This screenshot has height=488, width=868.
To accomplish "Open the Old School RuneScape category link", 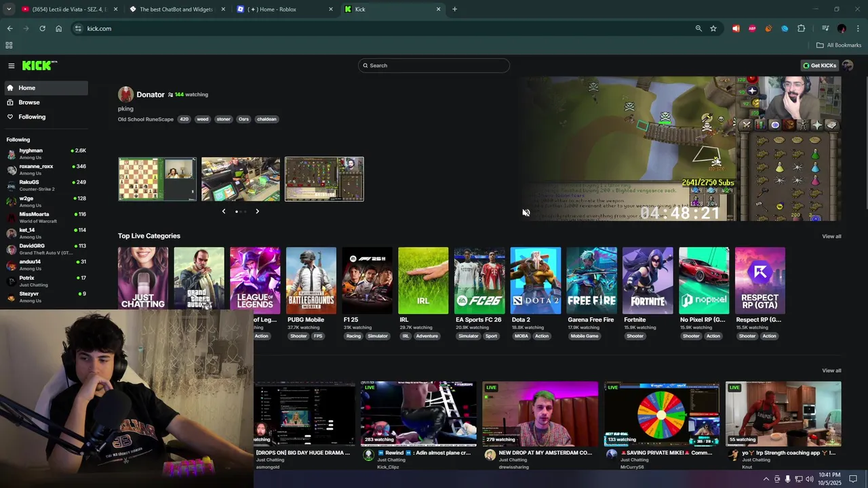I will [x=146, y=119].
